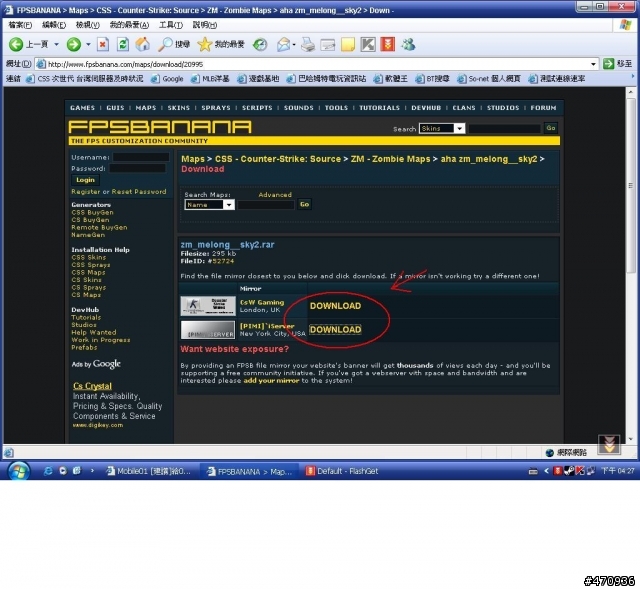Open the Windows Start orb
The image size is (640, 589).
point(19,471)
